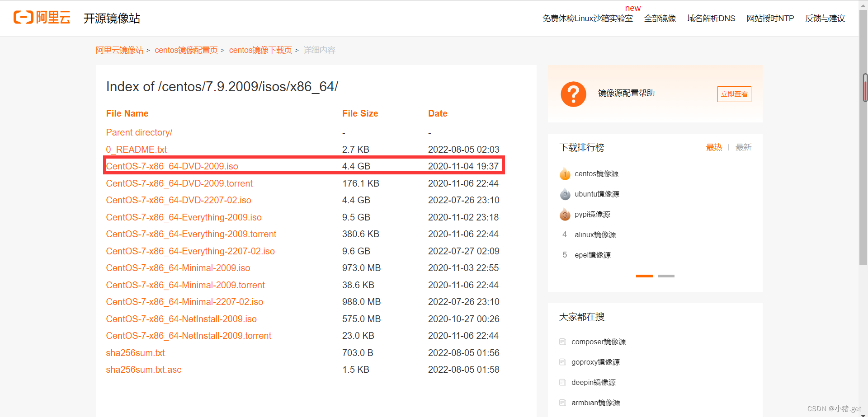Open 网站授时NTP in top navigation
Image resolution: width=868 pixels, height=417 pixels.
pyautogui.click(x=770, y=19)
